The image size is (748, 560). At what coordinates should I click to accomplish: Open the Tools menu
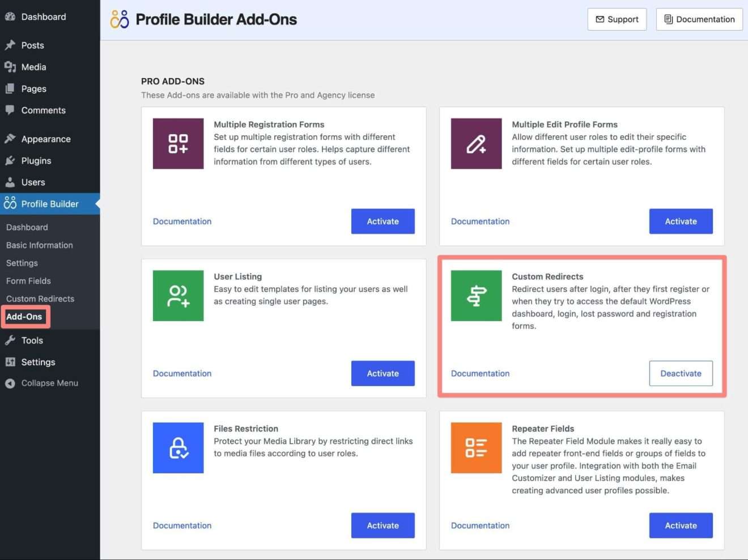50,340
